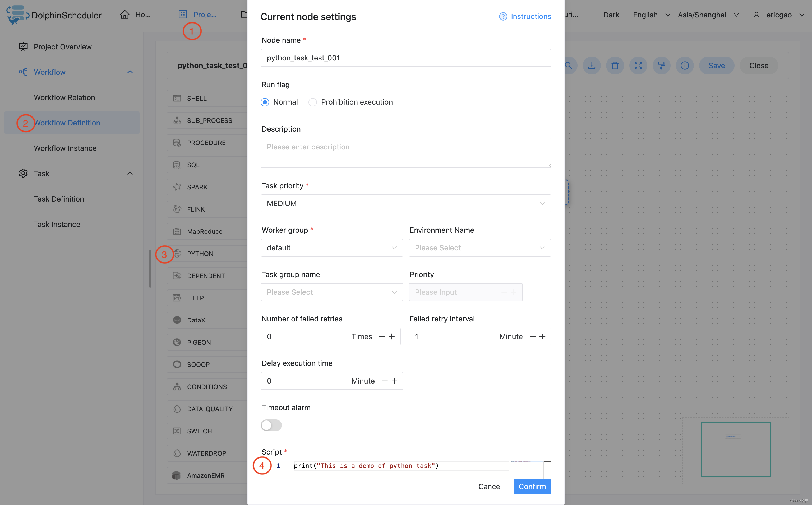Click the SHELL task type icon
The width and height of the screenshot is (812, 505).
pos(177,98)
